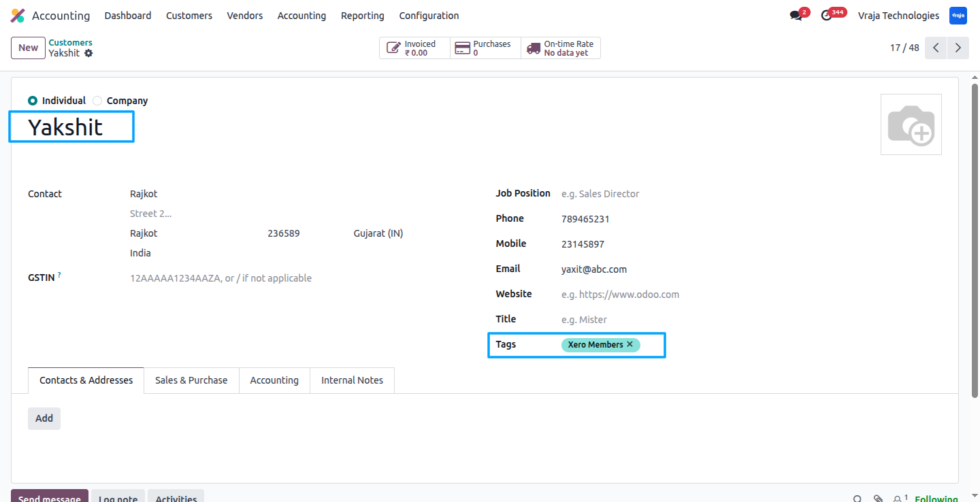Image resolution: width=980 pixels, height=502 pixels.
Task: Select the Individual radio button
Action: (x=33, y=101)
